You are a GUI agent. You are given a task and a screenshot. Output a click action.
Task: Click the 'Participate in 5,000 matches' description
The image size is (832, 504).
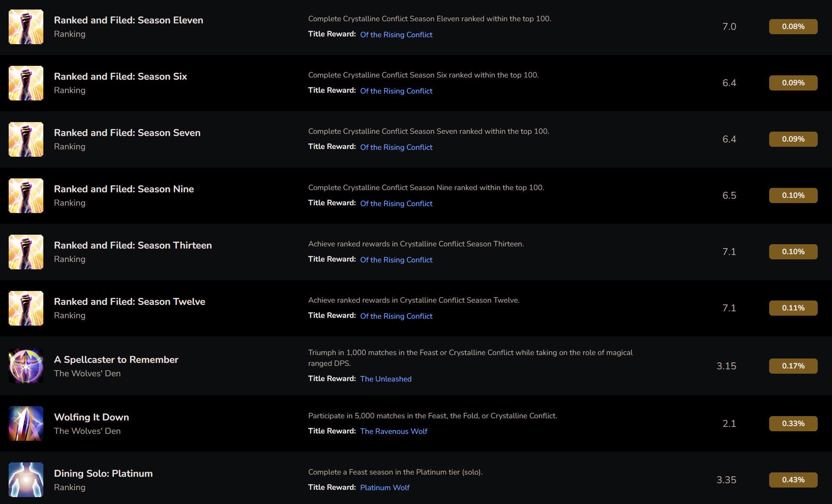click(432, 416)
